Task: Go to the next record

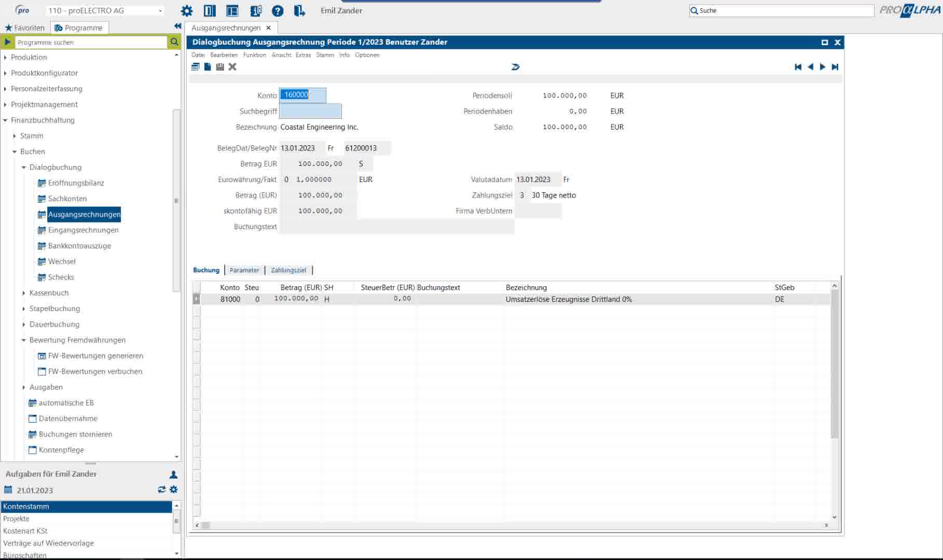Action: (823, 67)
